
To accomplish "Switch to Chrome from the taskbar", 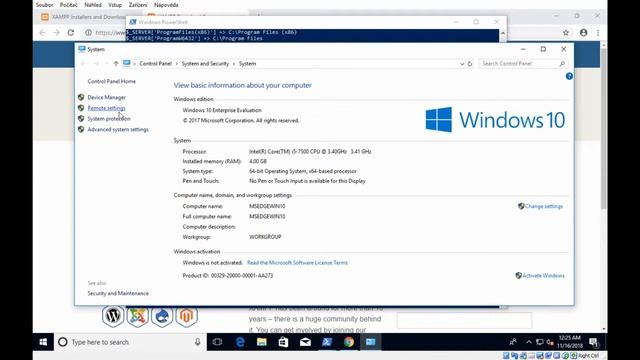I will point(349,342).
